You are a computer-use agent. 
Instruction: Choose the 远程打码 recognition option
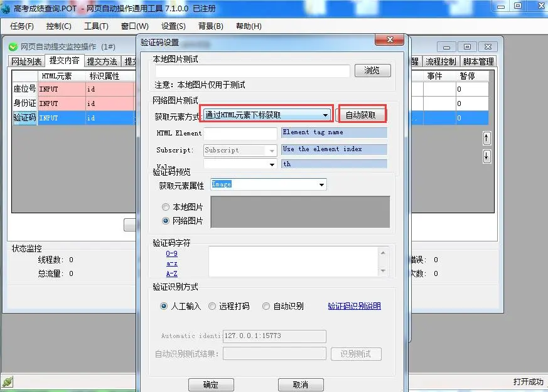tap(212, 306)
